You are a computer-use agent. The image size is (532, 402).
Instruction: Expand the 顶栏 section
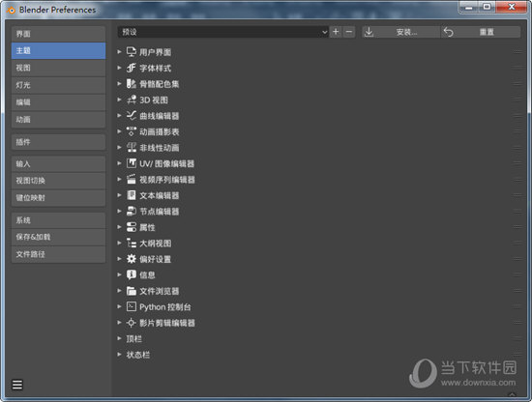(119, 338)
